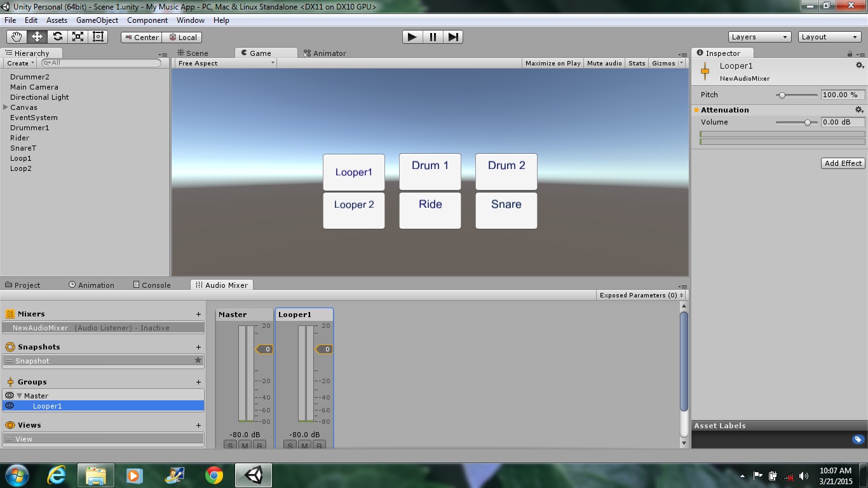This screenshot has height=488, width=868.
Task: Click the Step frame button
Action: pos(453,37)
